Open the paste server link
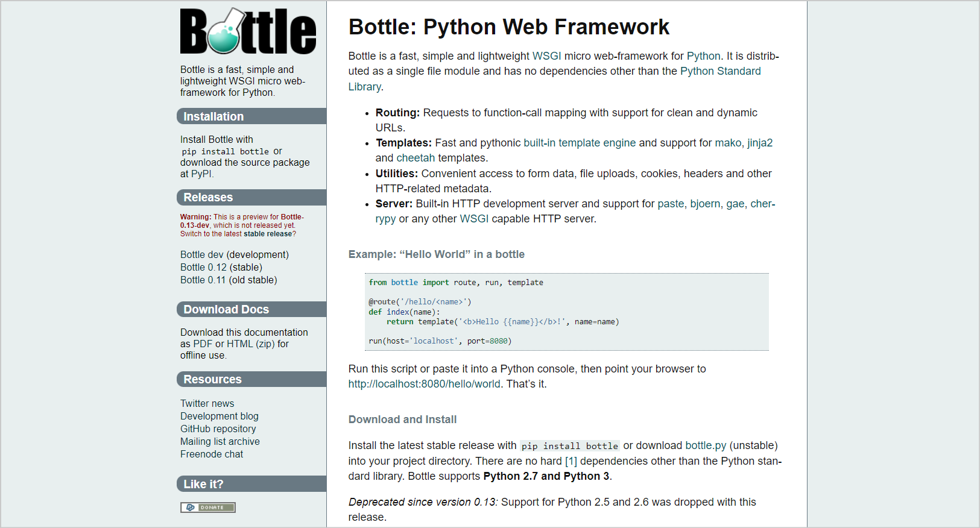Viewport: 980px width, 528px height. 671,204
